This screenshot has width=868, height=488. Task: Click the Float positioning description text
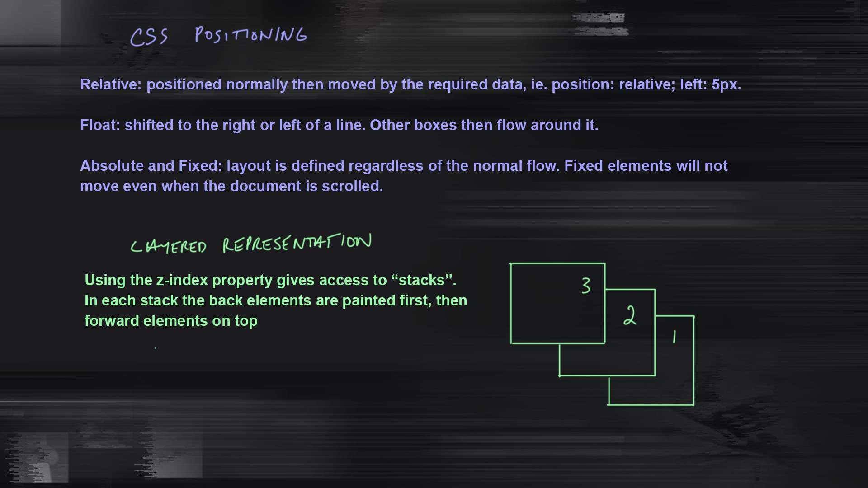point(340,125)
